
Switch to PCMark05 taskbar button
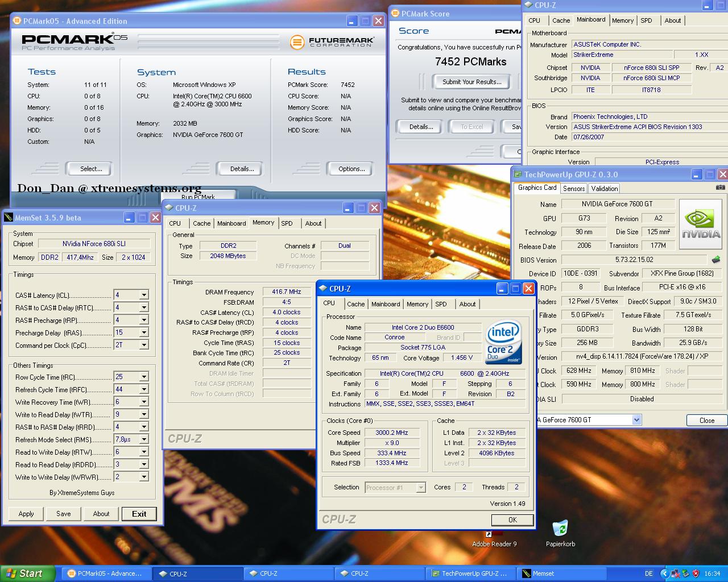(x=106, y=573)
